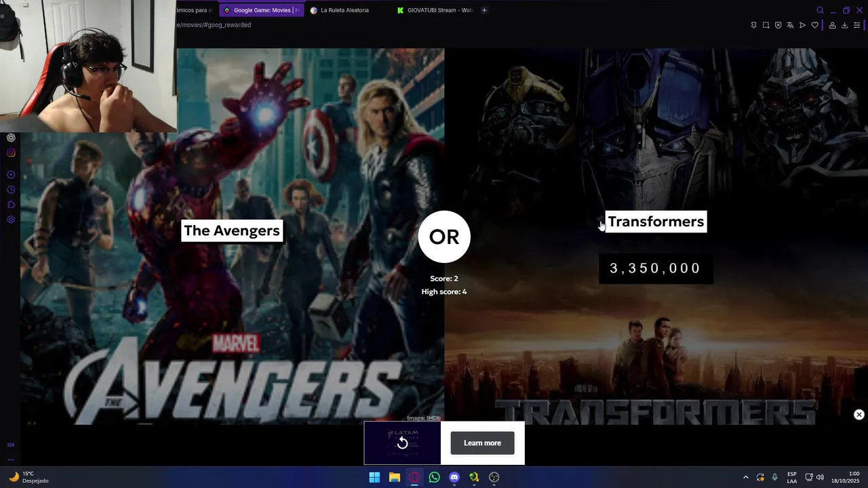Screen dimensions: 868x488
Task: Switch to GIOVATUBI Stream tab
Action: click(x=435, y=10)
